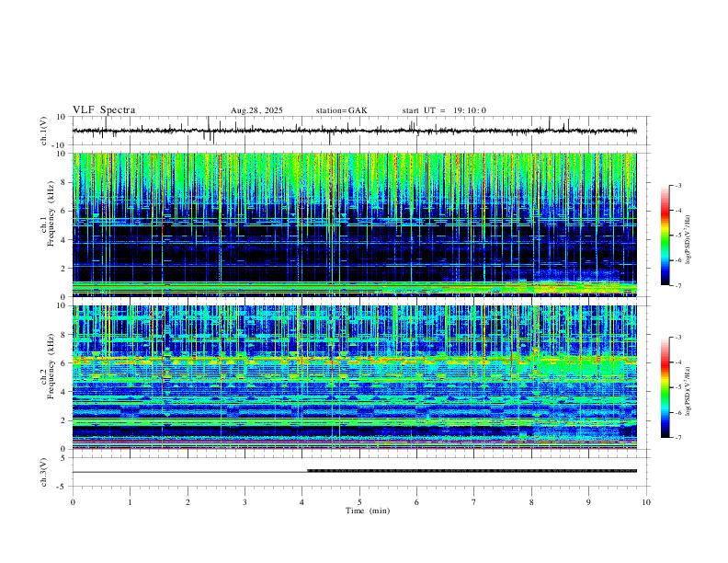The width and height of the screenshot is (728, 563).
Task: Click the 'station=GAK' label
Action: click(342, 110)
